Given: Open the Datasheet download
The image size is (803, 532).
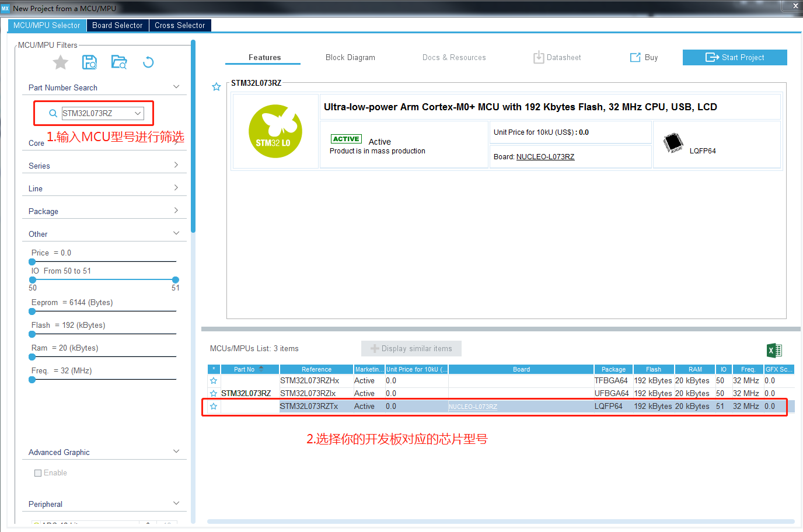Looking at the screenshot, I should tap(557, 58).
